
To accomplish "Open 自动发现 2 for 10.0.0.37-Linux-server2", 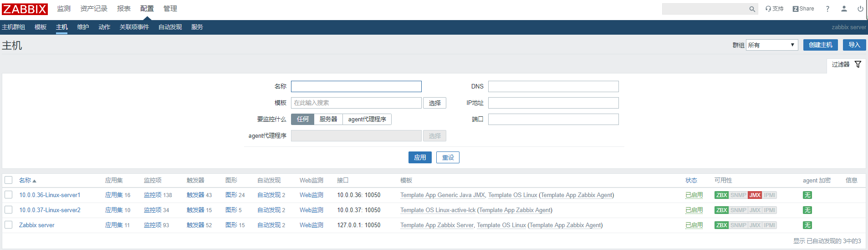I will (x=269, y=210).
